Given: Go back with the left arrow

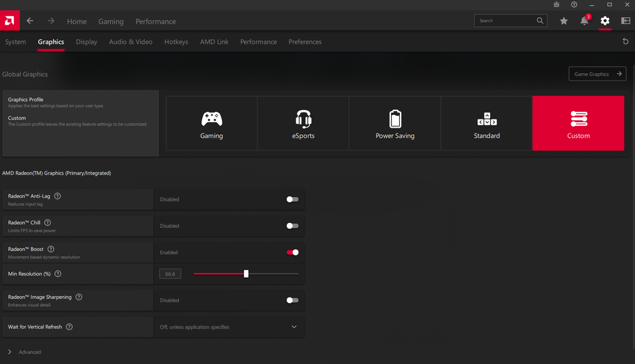Looking at the screenshot, I should 30,21.
